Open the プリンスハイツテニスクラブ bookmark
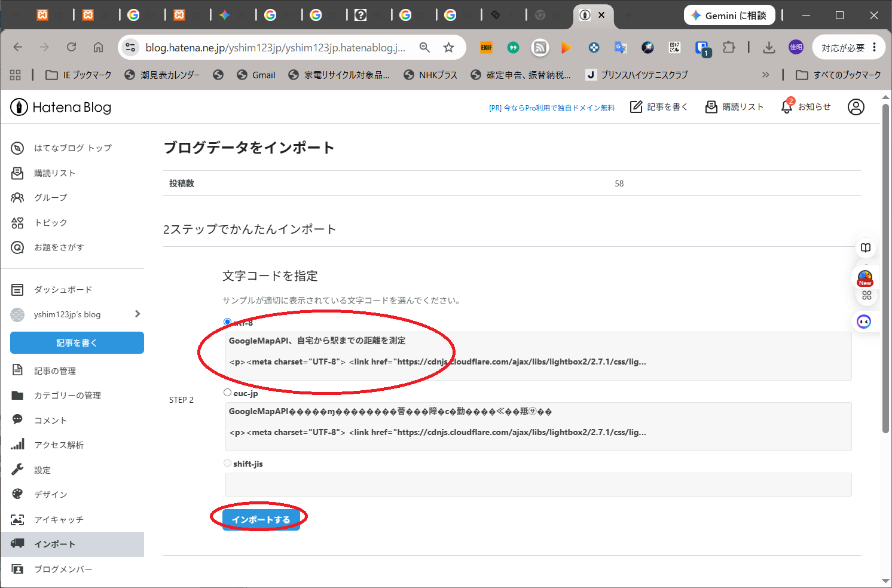Screen dimensions: 892x588 click(637, 75)
